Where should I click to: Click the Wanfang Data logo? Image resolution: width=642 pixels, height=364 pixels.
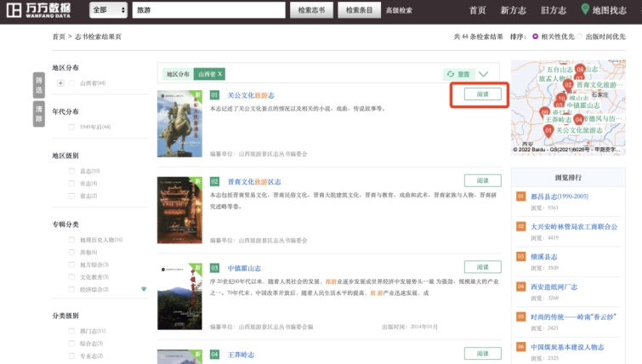41,10
